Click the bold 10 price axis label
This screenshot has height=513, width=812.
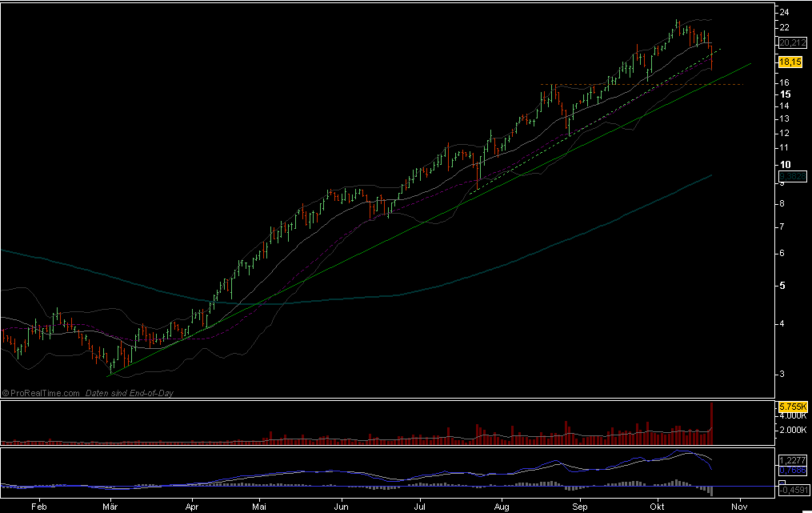click(785, 164)
